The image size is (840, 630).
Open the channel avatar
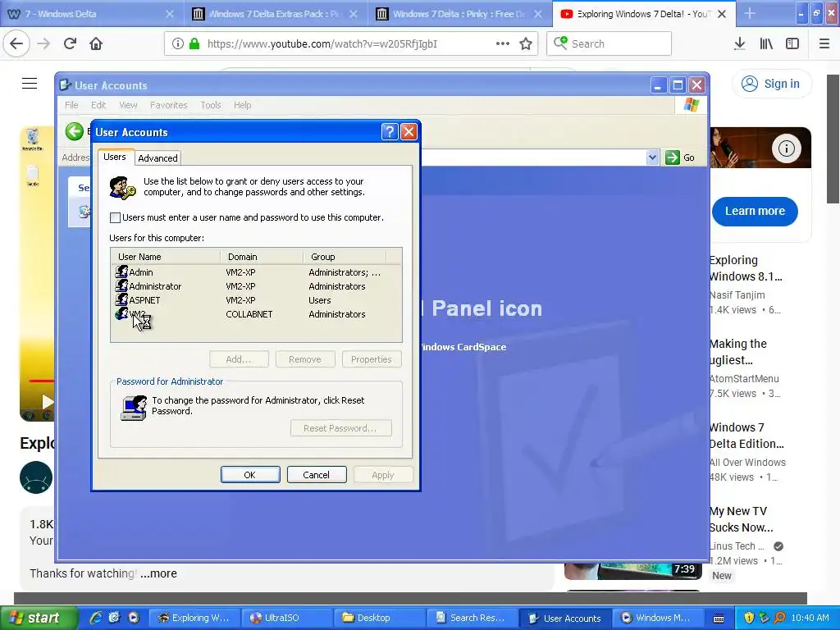point(36,477)
